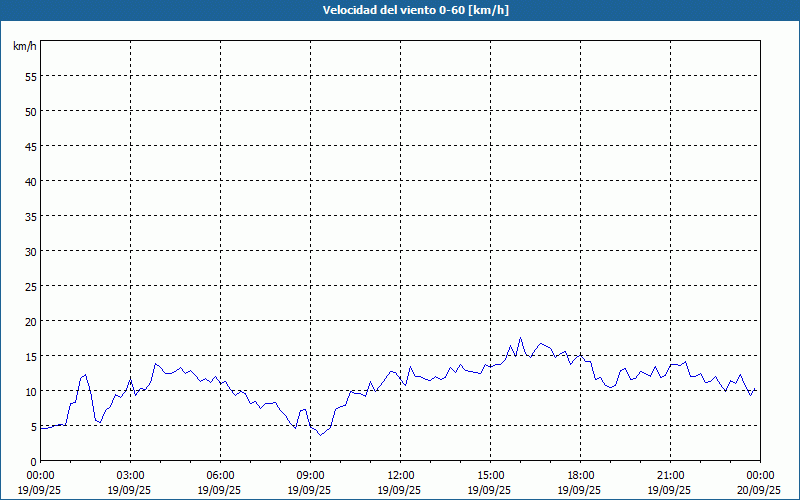Click the 0 value on the y-axis
This screenshot has width=800, height=500.
click(x=33, y=462)
